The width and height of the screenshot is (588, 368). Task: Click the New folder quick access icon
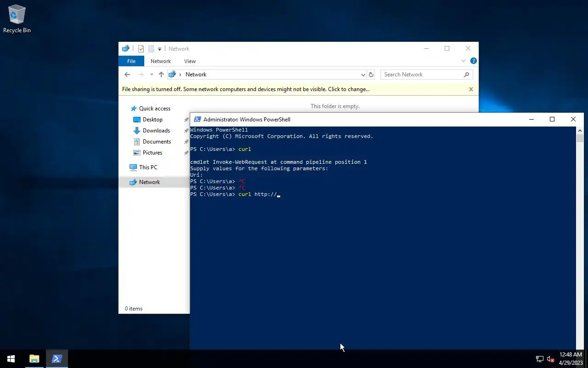coord(151,49)
